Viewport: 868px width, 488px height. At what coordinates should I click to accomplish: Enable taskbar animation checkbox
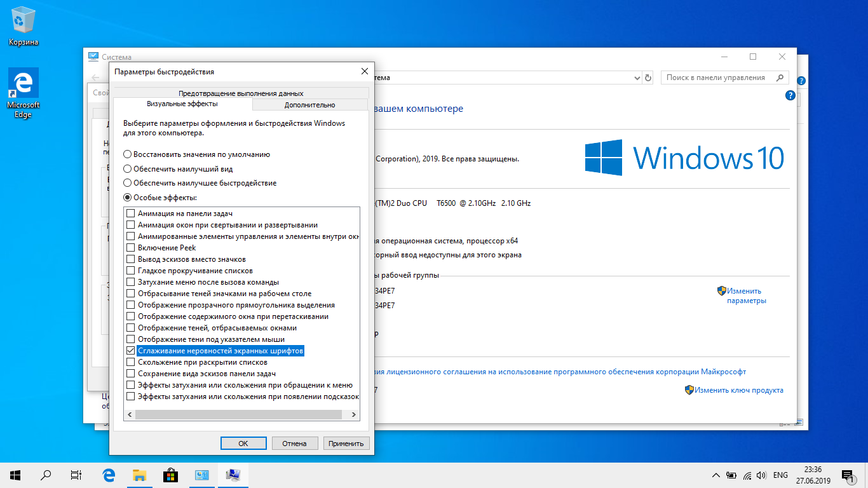(x=131, y=213)
